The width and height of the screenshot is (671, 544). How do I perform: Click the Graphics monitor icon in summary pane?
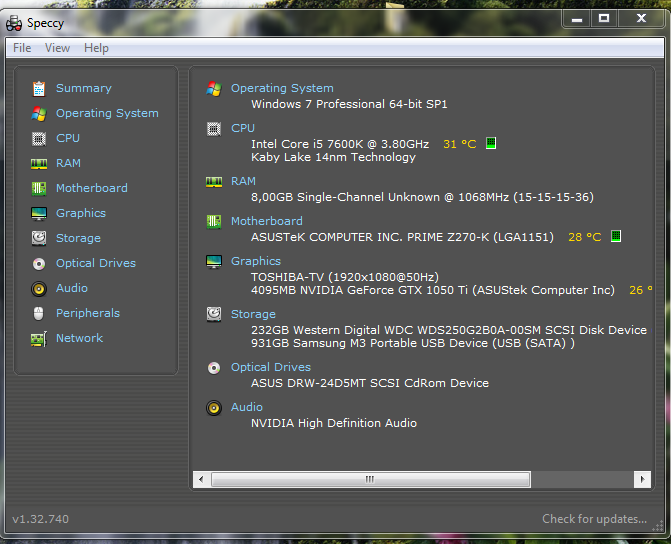214,262
